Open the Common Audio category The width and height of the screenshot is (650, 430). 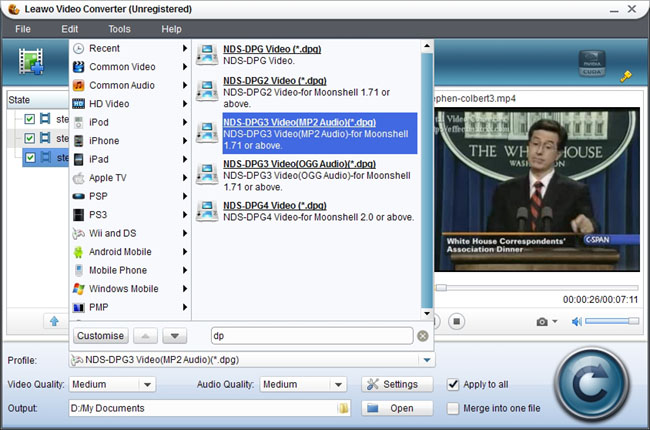[130, 85]
